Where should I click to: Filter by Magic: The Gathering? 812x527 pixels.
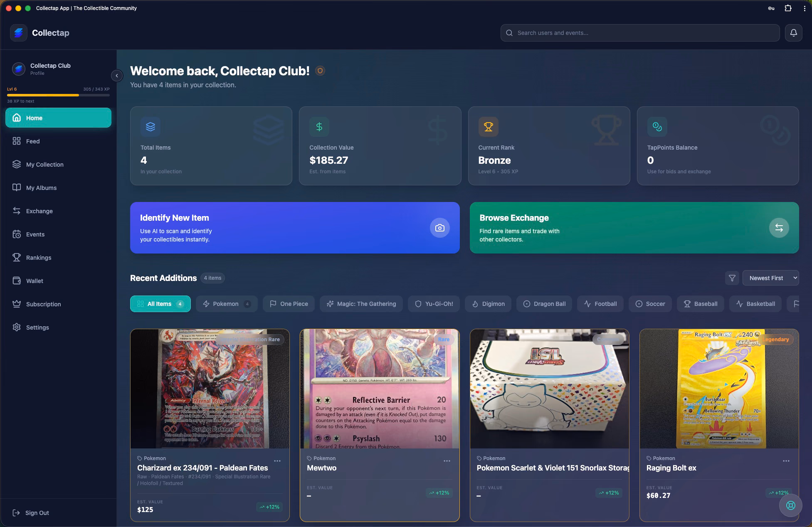pyautogui.click(x=361, y=304)
